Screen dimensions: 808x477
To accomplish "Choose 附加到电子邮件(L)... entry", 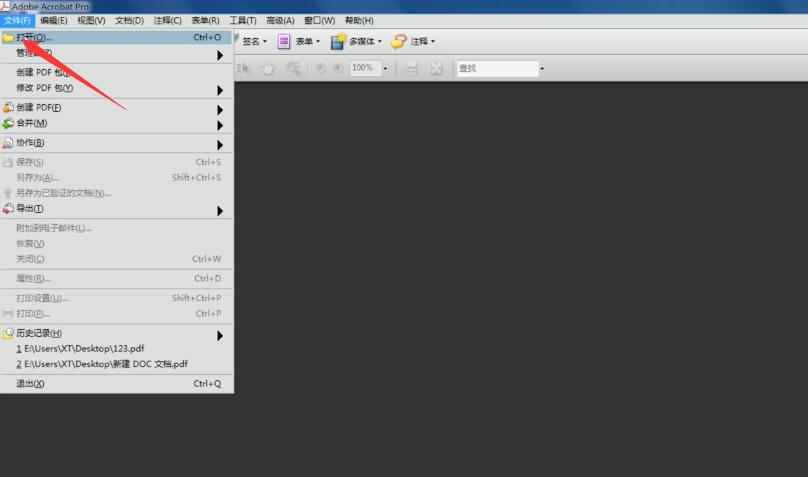I will coord(116,228).
